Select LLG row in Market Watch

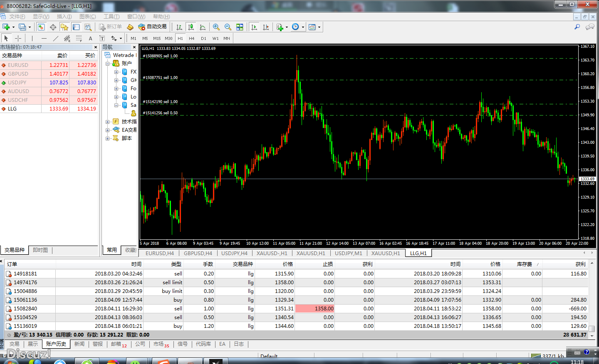pos(49,109)
